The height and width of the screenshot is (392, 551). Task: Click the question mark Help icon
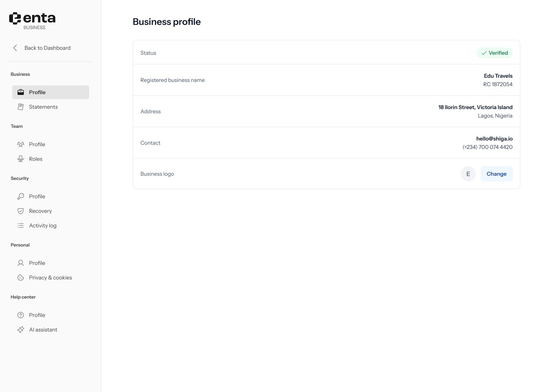point(21,315)
